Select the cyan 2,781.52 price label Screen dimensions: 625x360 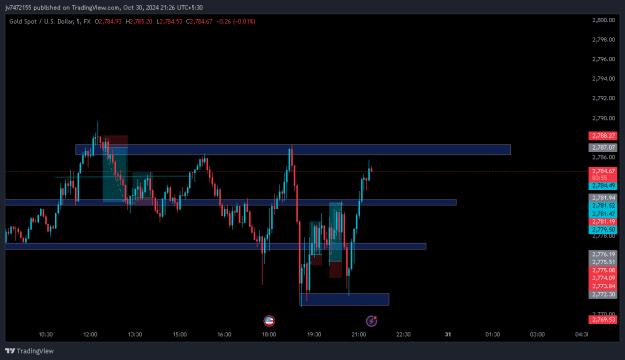[603, 206]
